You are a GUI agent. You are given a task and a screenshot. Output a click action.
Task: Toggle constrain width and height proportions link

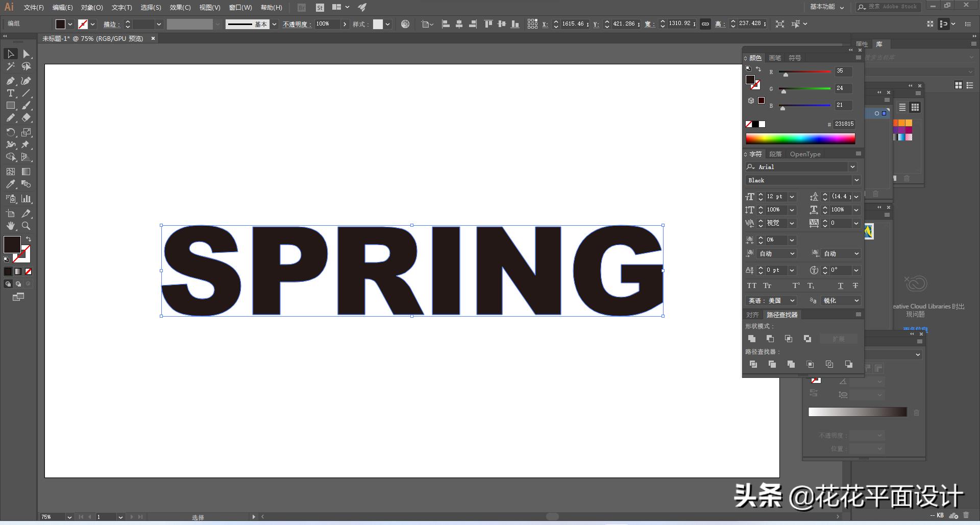pos(705,24)
